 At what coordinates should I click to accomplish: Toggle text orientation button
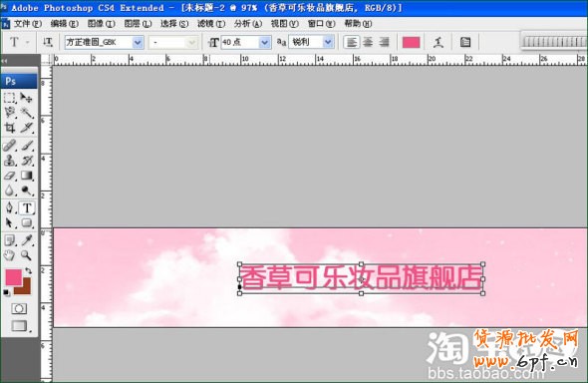(48, 42)
